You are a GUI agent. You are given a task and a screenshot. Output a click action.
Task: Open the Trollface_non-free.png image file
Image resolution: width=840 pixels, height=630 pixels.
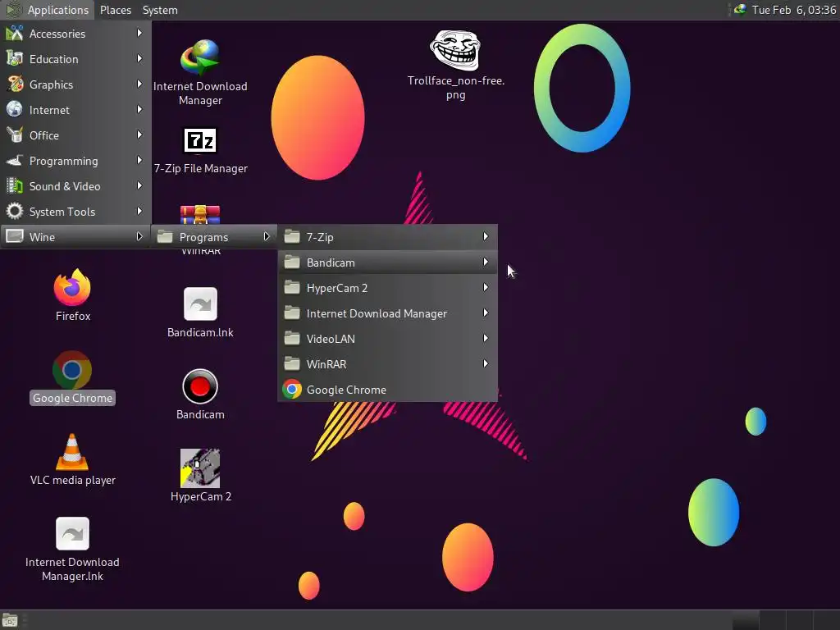(x=455, y=65)
